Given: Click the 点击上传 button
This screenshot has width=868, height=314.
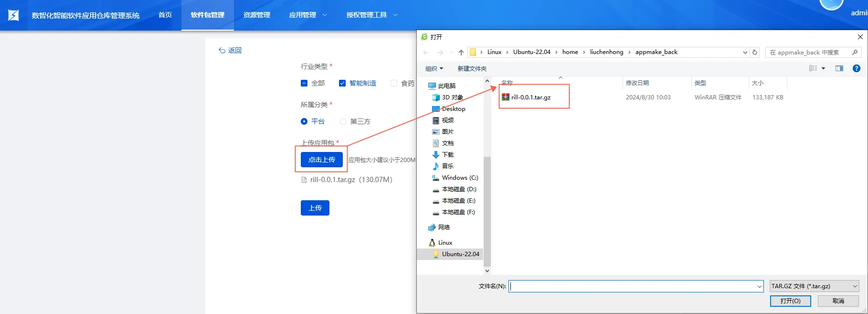Looking at the screenshot, I should [322, 160].
